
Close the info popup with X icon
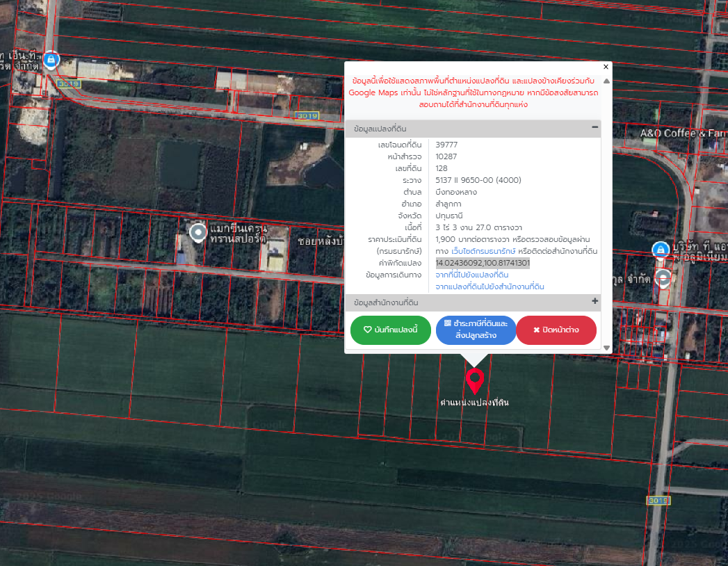(x=606, y=67)
